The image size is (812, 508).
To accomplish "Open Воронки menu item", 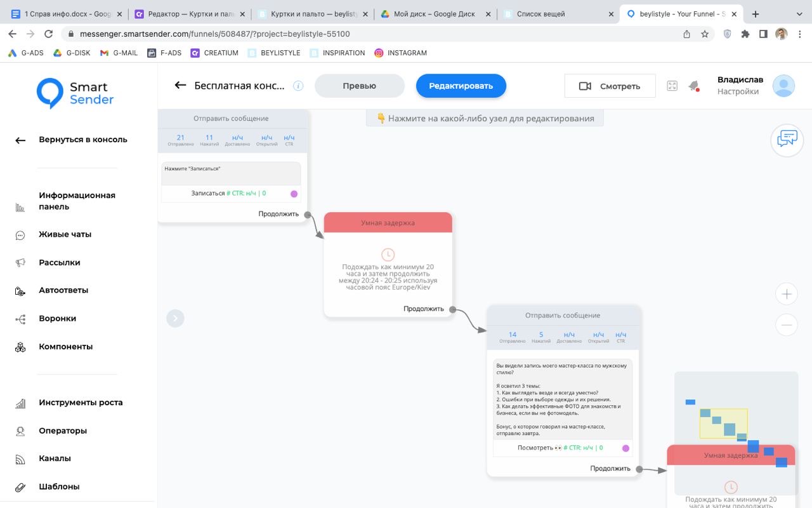I will pyautogui.click(x=57, y=318).
